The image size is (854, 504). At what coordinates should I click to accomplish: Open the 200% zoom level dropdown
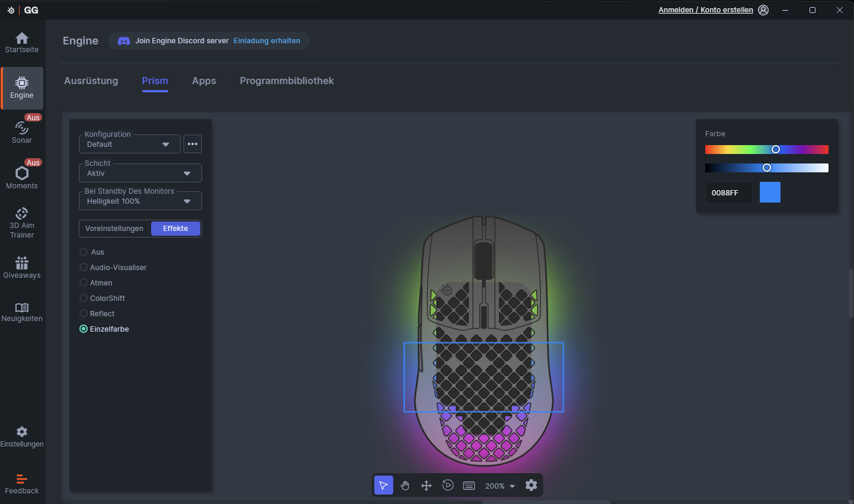tap(500, 486)
